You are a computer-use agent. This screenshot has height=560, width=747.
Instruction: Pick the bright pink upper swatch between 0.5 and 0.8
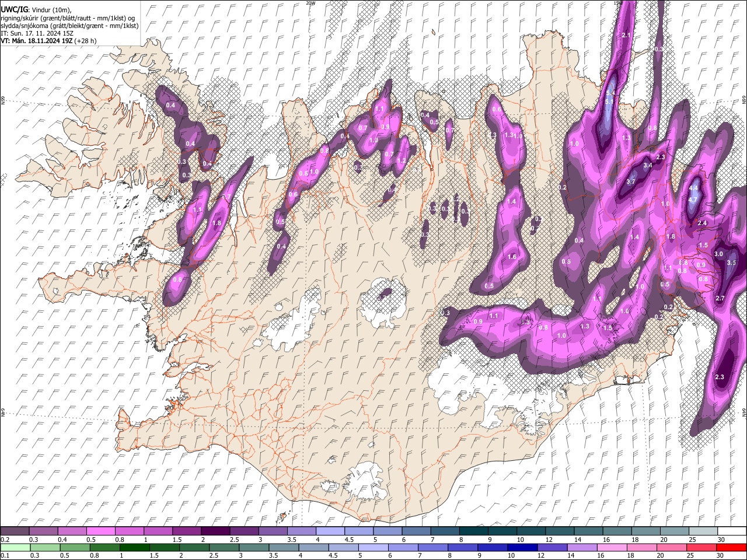(101, 531)
